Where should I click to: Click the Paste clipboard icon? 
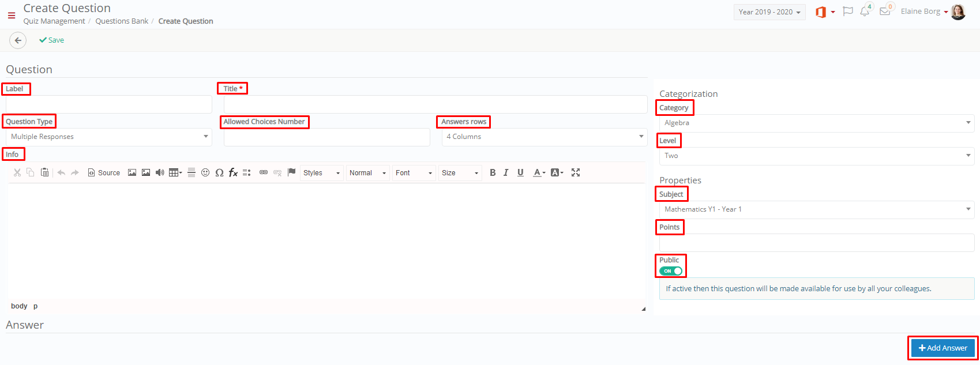(x=44, y=172)
